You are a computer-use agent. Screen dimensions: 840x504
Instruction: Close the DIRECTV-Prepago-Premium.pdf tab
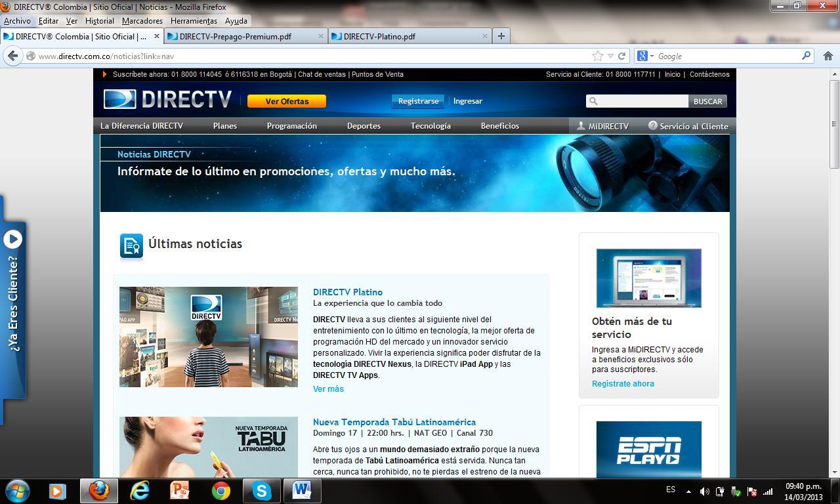(321, 36)
